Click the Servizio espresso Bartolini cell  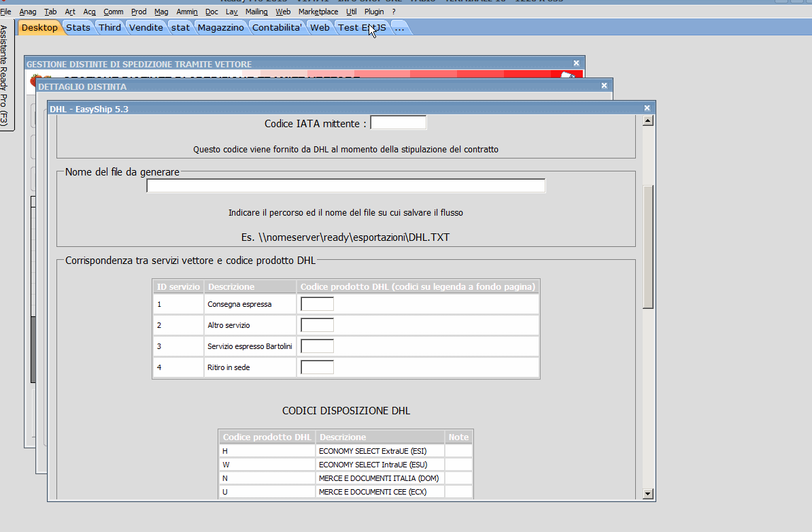250,346
